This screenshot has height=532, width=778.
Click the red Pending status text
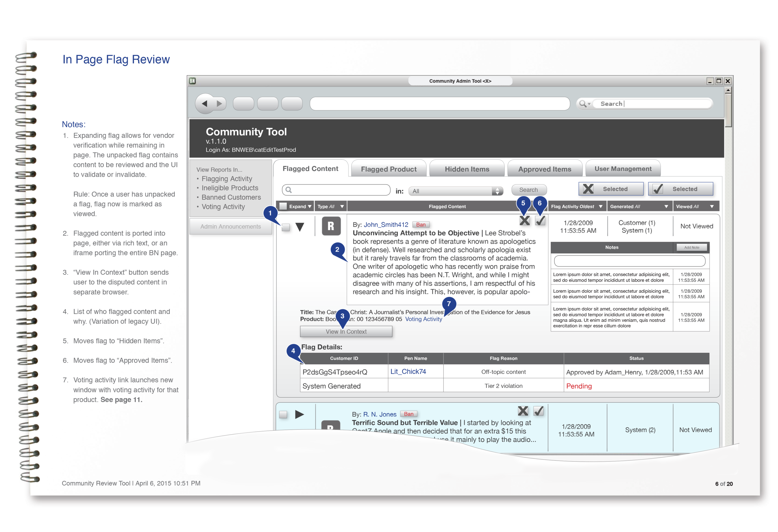tap(579, 386)
